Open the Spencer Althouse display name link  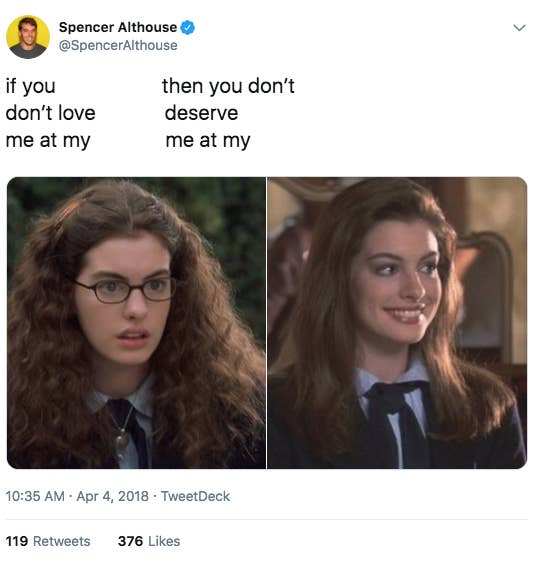click(118, 27)
